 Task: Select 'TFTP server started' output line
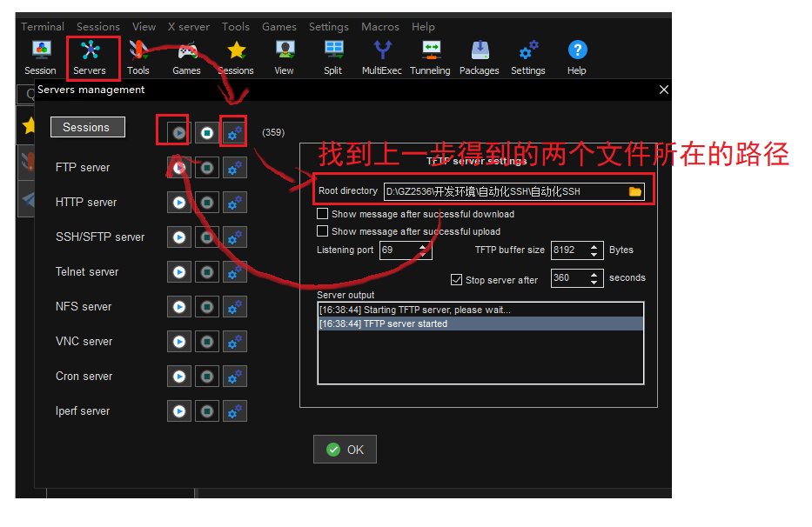click(x=480, y=324)
